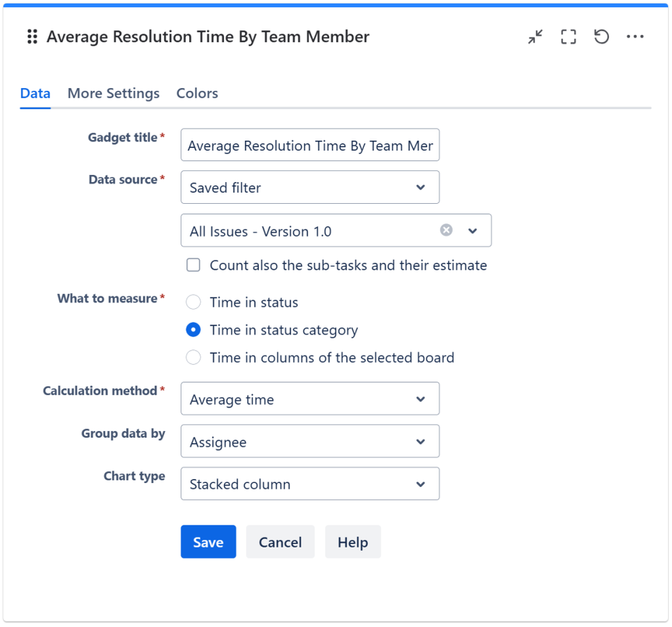Viewport: 672px width, 627px height.
Task: Select Time in status category option
Action: tap(193, 330)
